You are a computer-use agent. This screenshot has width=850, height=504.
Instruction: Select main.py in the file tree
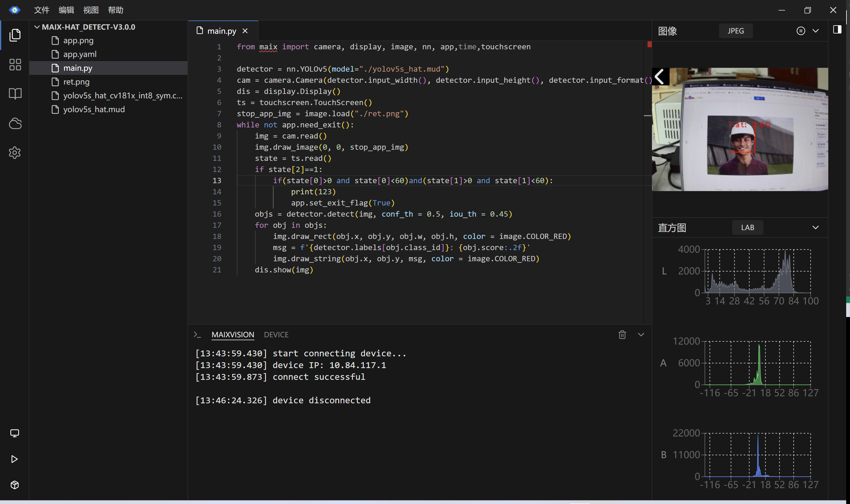pyautogui.click(x=108, y=68)
